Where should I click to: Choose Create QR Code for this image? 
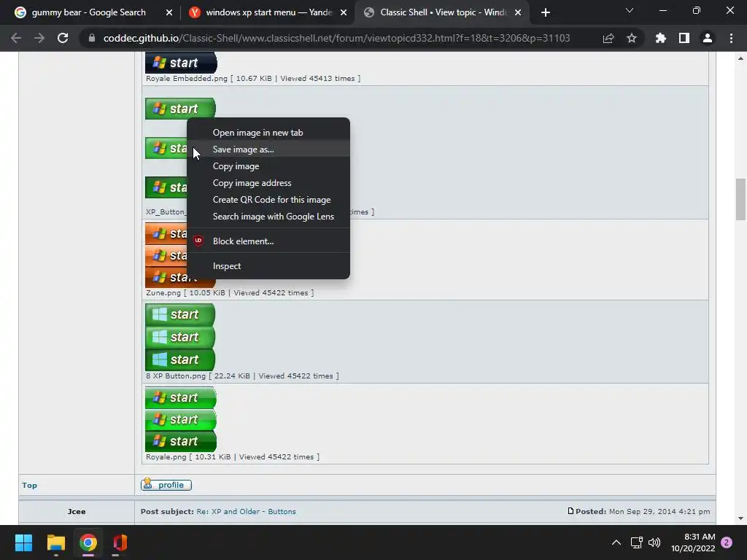(268, 200)
